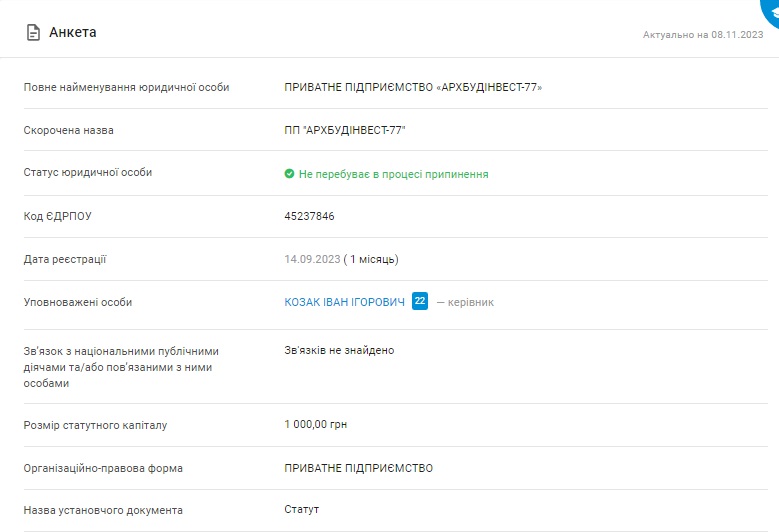Click the Розмір статутного капіталу label

[x=95, y=425]
